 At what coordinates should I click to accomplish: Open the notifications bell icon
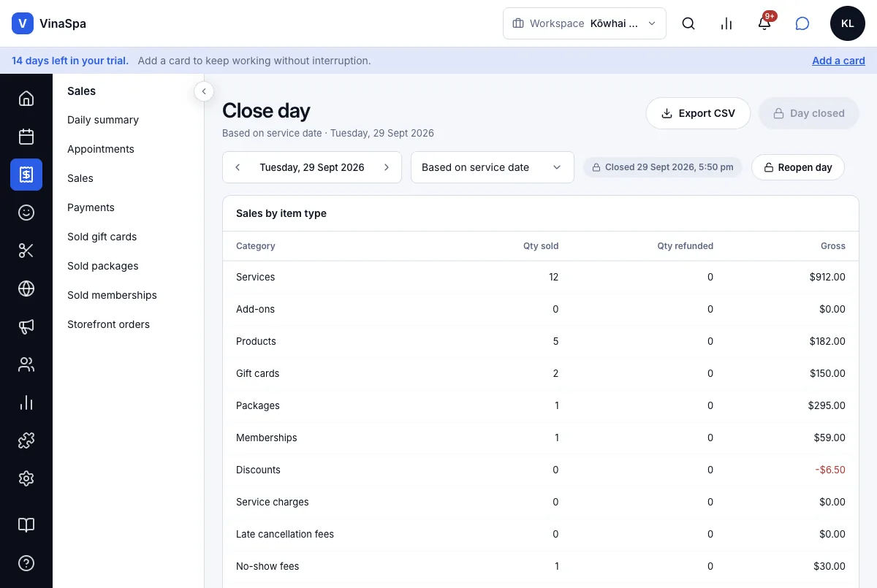pyautogui.click(x=764, y=23)
